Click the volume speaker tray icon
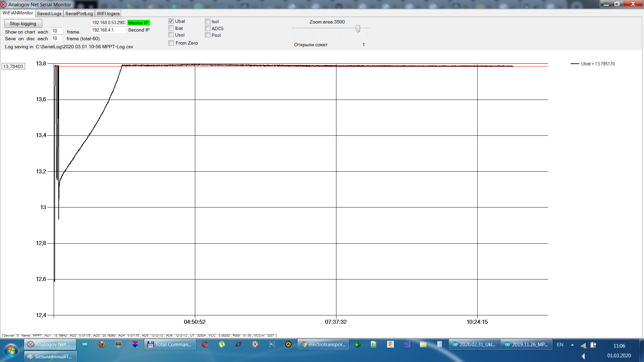 [x=583, y=356]
